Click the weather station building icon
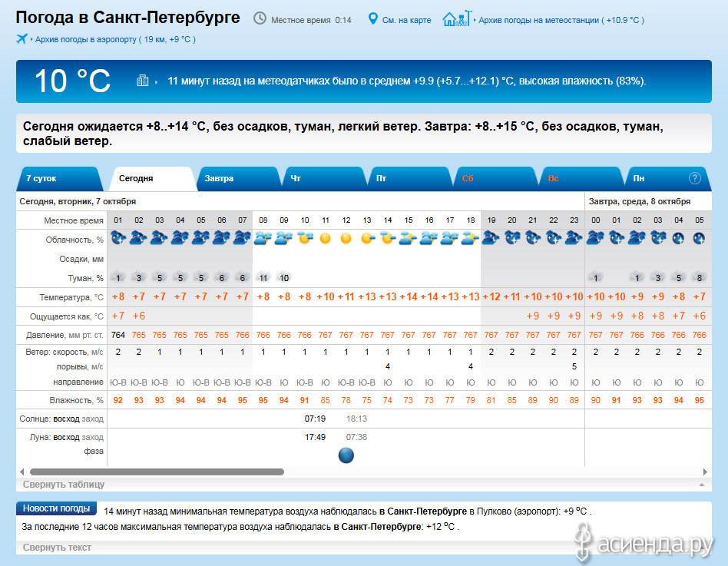 pyautogui.click(x=457, y=18)
